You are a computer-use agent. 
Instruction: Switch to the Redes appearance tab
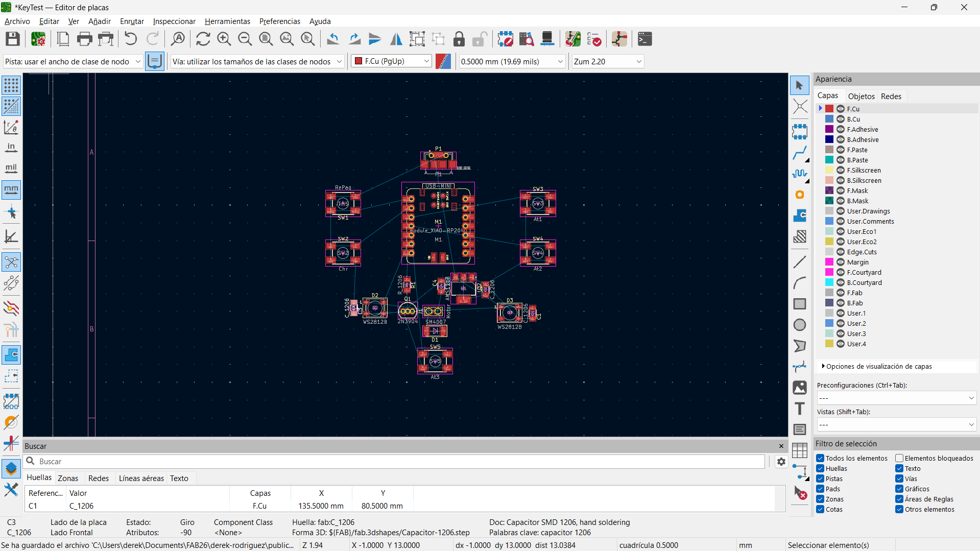pos(891,96)
